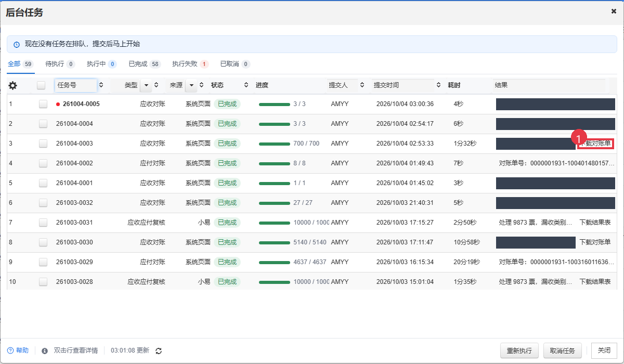The width and height of the screenshot is (624, 364).
Task: Sort by 类型 column arrows
Action: pos(156,85)
